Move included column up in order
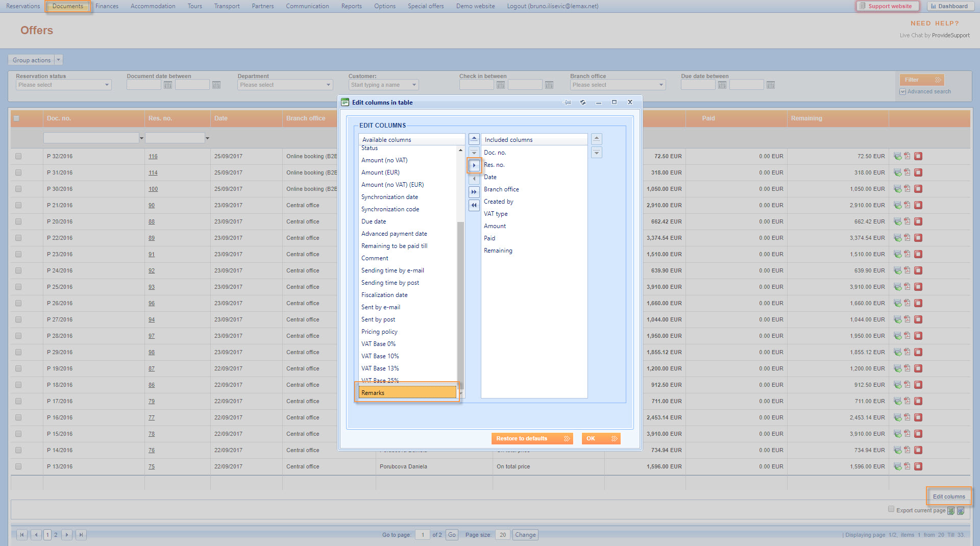 (x=597, y=139)
